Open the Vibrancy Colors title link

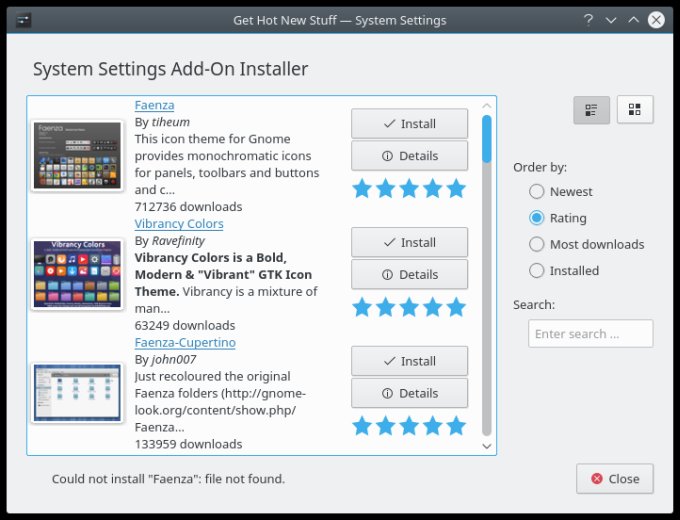(178, 224)
